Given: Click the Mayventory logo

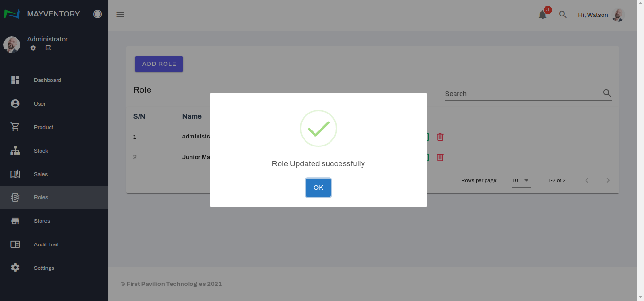Looking at the screenshot, I should [12, 14].
